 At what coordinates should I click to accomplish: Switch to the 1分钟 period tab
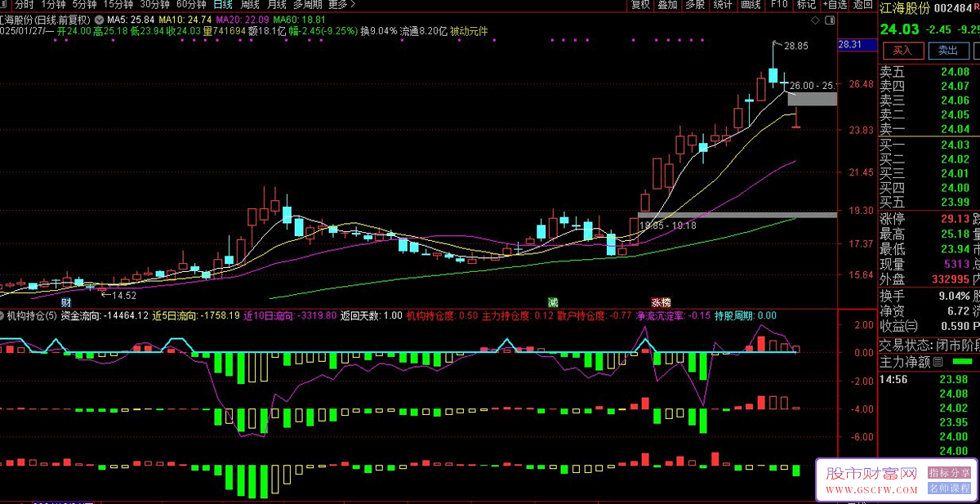(x=53, y=5)
